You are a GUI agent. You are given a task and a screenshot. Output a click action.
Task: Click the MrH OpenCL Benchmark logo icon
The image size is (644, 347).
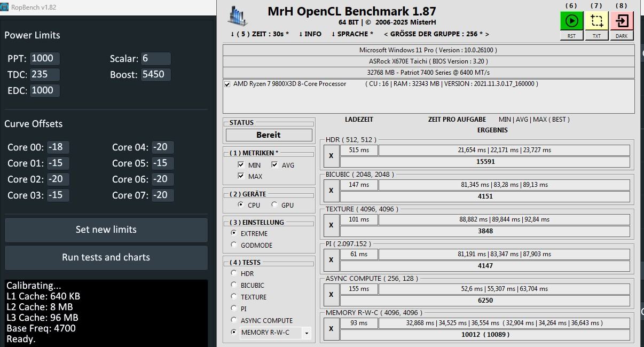[238, 15]
